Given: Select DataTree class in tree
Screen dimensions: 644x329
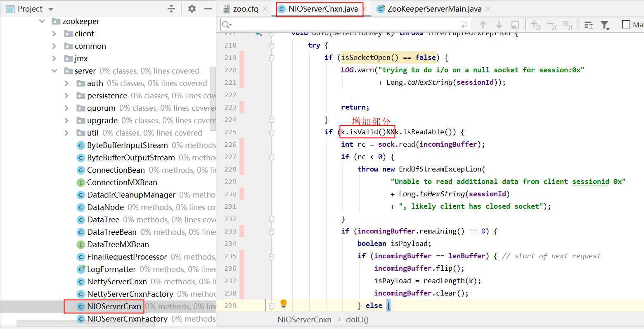Looking at the screenshot, I should coord(103,219).
